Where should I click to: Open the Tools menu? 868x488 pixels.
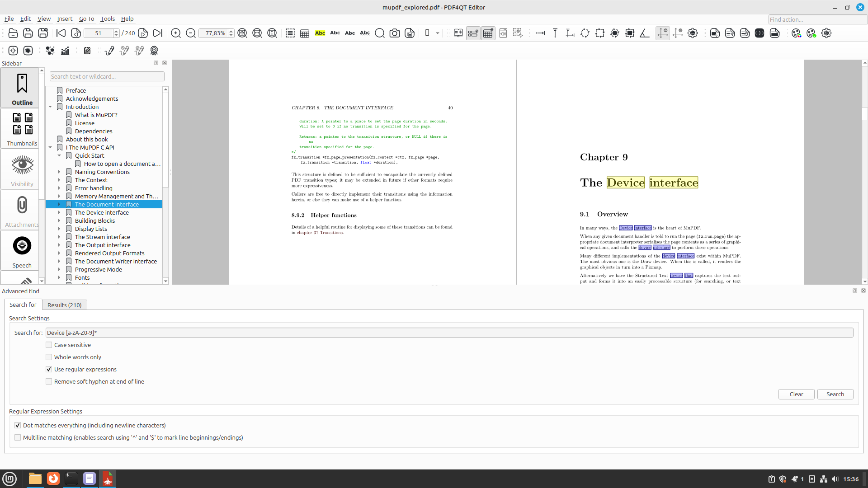tap(107, 19)
